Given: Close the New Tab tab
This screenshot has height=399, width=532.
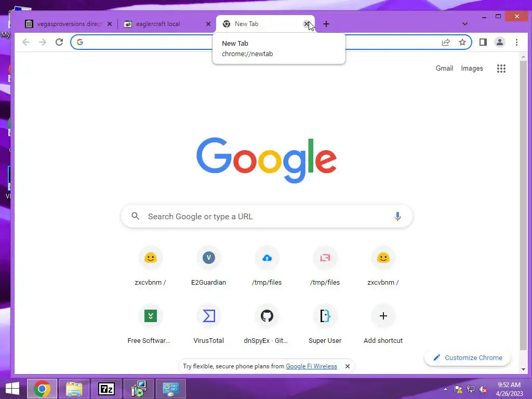Looking at the screenshot, I should coord(307,24).
